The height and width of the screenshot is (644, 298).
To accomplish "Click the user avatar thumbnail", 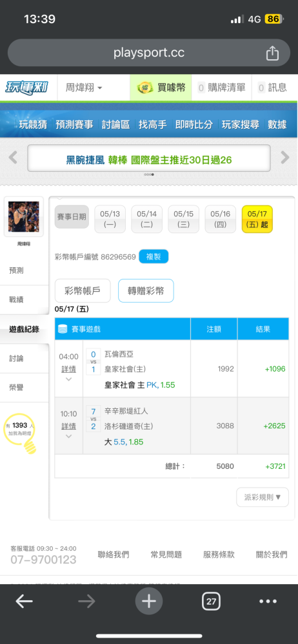I will pos(24,217).
